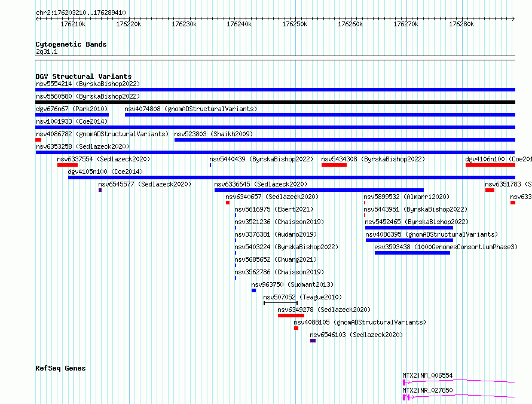Open the dgv4106n100 variant label
Image resolution: width=532 pixels, height=404 pixels.
[499, 159]
